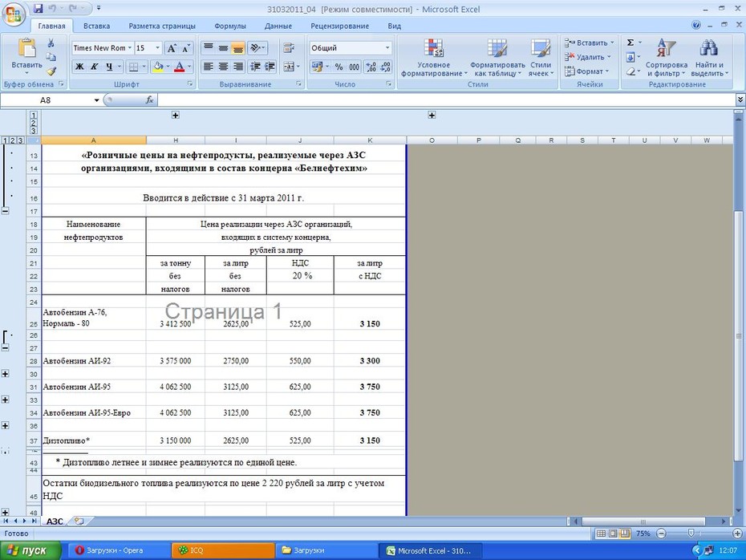Click the zoom out minus button
Viewport: 746px width, 560px height.
tap(661, 534)
